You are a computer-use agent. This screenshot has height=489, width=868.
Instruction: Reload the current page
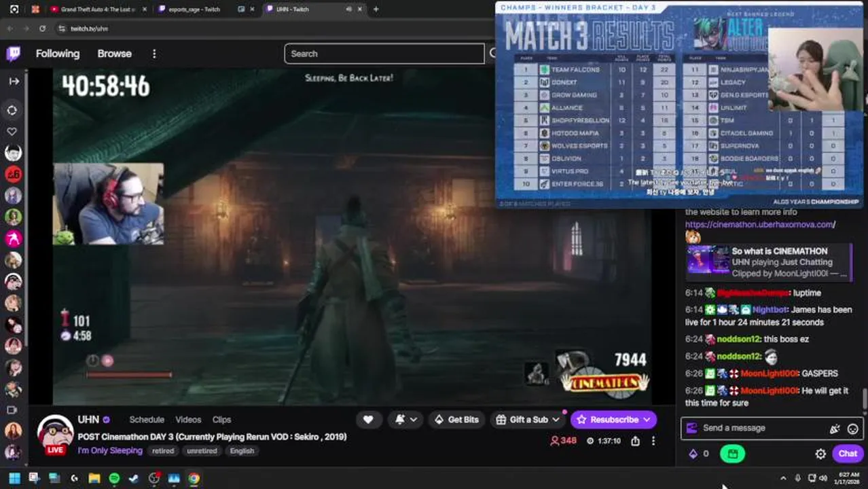point(42,29)
